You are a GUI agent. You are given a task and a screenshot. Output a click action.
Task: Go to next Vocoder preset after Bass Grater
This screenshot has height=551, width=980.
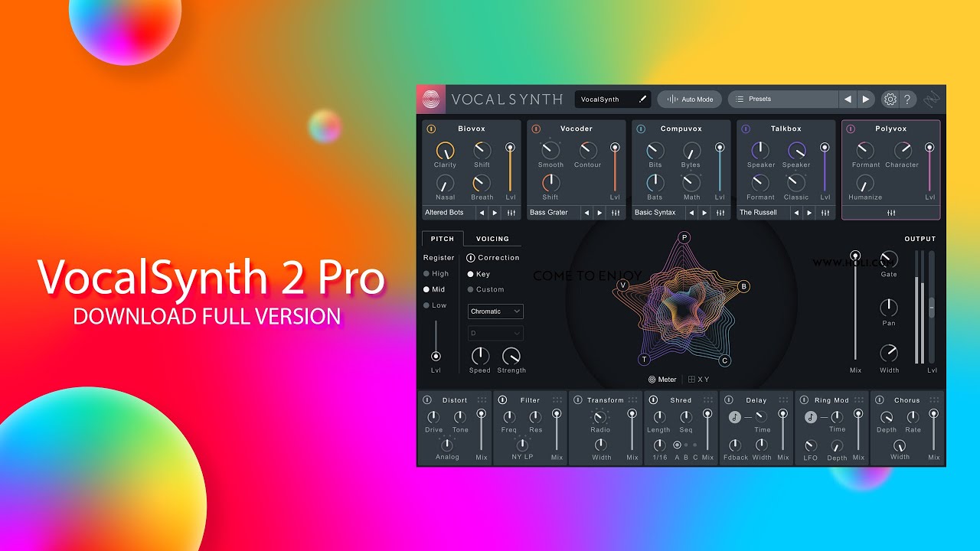click(599, 213)
